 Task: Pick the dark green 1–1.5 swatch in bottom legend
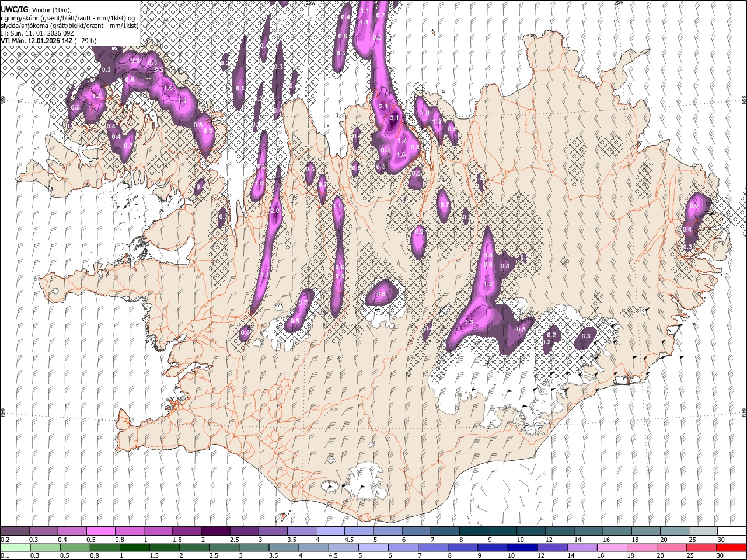coord(135,547)
